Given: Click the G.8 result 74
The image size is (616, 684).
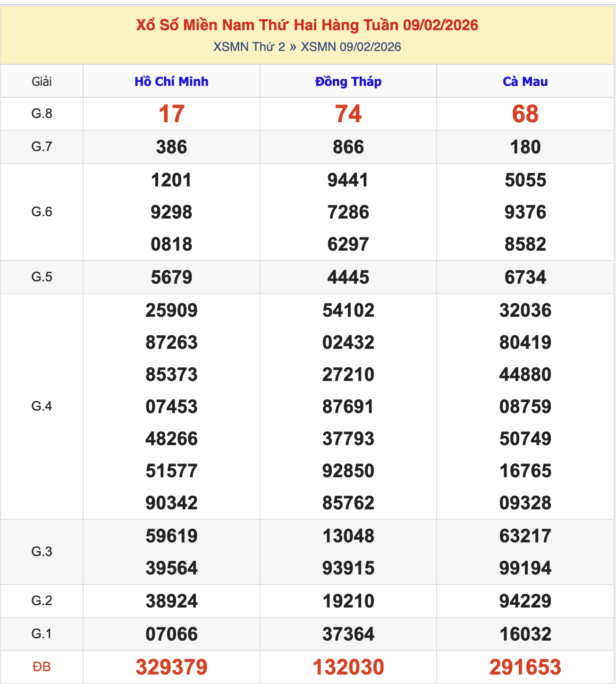Looking at the screenshot, I should pyautogui.click(x=348, y=114).
